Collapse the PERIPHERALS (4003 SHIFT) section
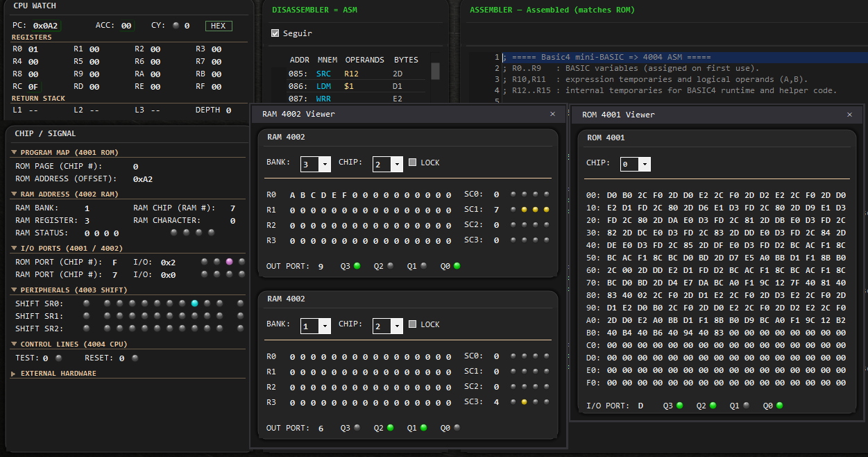The height and width of the screenshot is (457, 868). (x=15, y=290)
